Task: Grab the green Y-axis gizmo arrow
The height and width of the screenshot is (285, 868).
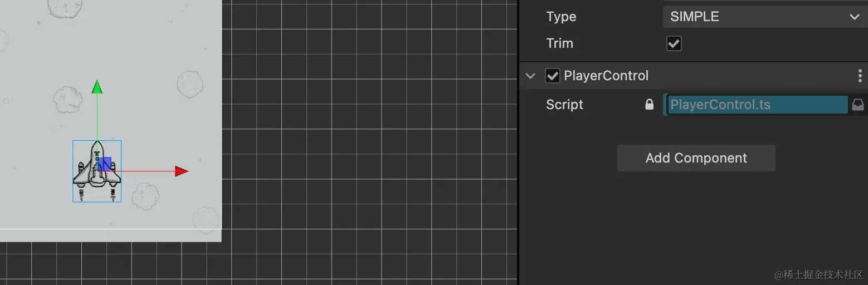Action: click(97, 87)
